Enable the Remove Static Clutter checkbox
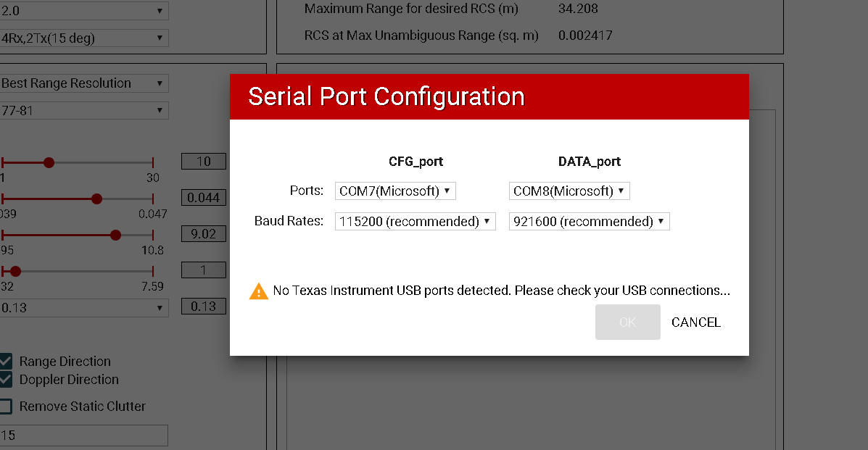Viewport: 868px width, 450px height. click(6, 407)
